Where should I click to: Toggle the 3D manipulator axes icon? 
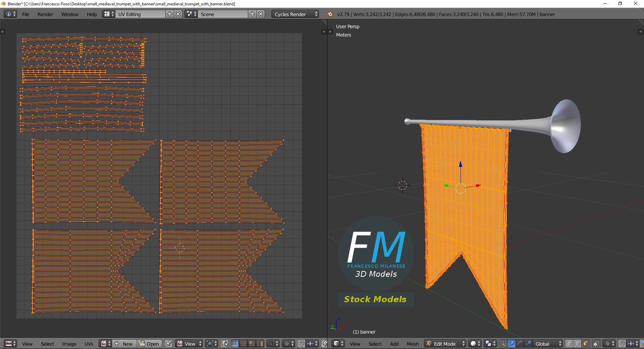(x=503, y=344)
